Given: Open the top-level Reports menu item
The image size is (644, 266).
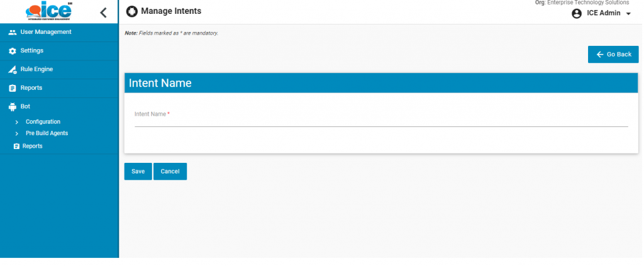Looking at the screenshot, I should tap(31, 88).
